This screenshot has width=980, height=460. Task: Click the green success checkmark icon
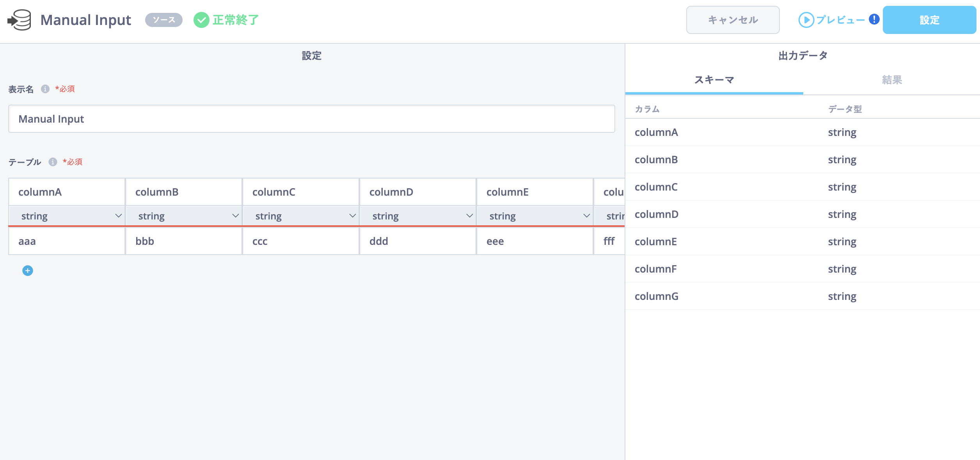pos(201,20)
